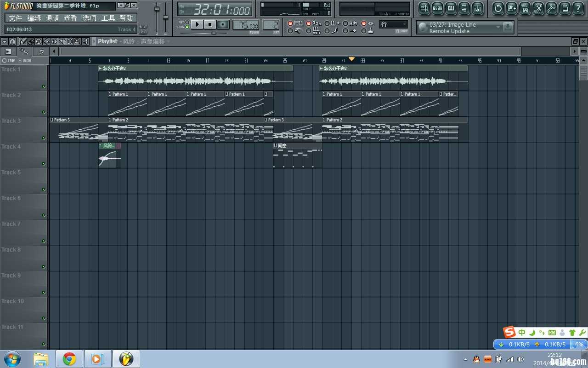Open the Mixer window
Viewport: 588px width, 368px height.
coord(478,8)
